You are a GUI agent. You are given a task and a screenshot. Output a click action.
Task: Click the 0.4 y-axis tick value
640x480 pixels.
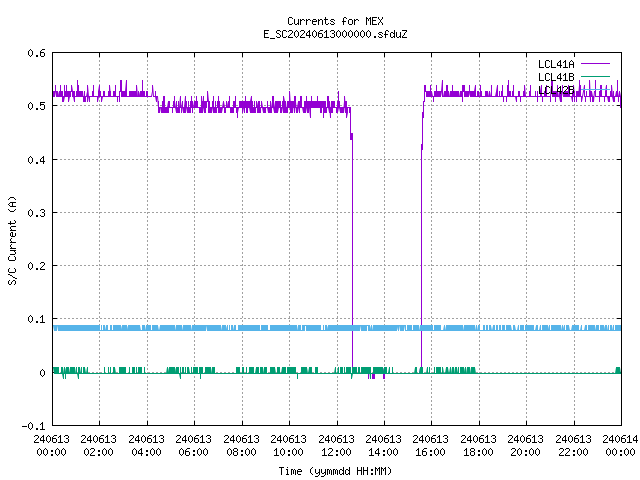36,160
